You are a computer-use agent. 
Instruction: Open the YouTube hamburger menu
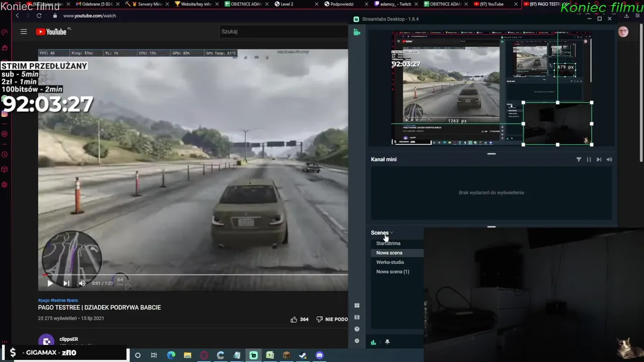pyautogui.click(x=24, y=32)
